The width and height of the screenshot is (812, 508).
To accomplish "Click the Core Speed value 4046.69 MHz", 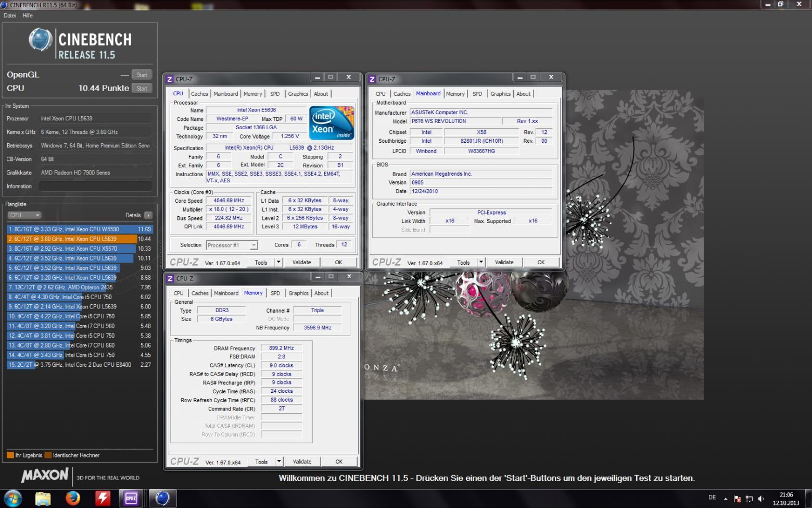I will 229,201.
